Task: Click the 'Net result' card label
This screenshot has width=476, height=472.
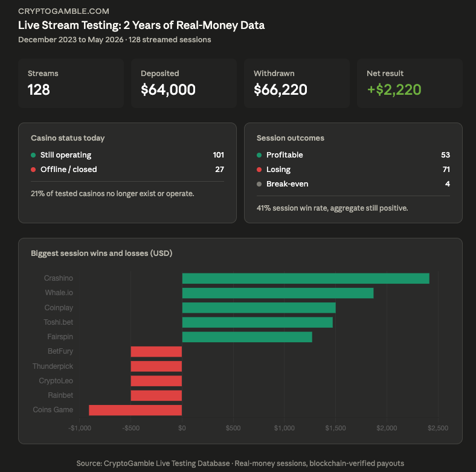Action: pyautogui.click(x=385, y=74)
